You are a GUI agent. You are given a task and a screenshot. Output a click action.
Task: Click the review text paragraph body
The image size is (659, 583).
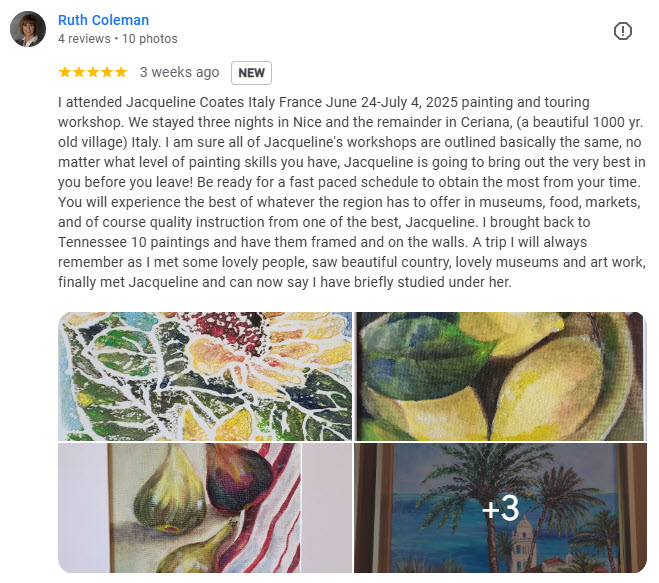(x=330, y=192)
